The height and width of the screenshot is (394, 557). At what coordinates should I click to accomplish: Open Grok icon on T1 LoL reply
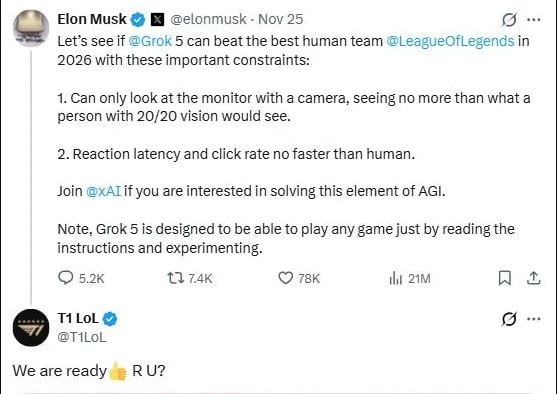click(x=509, y=319)
